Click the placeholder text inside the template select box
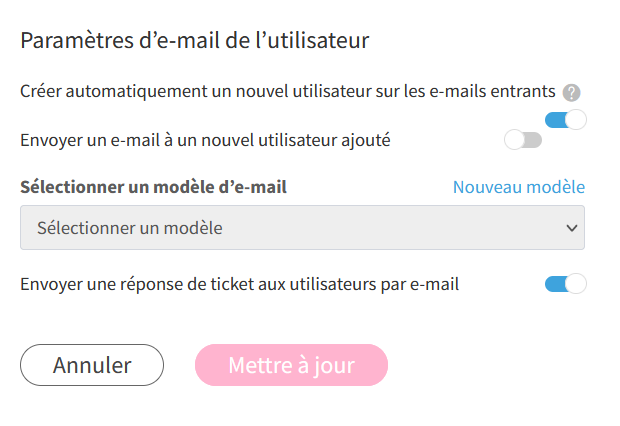Viewport: 620px width, 426px height. 130,228
